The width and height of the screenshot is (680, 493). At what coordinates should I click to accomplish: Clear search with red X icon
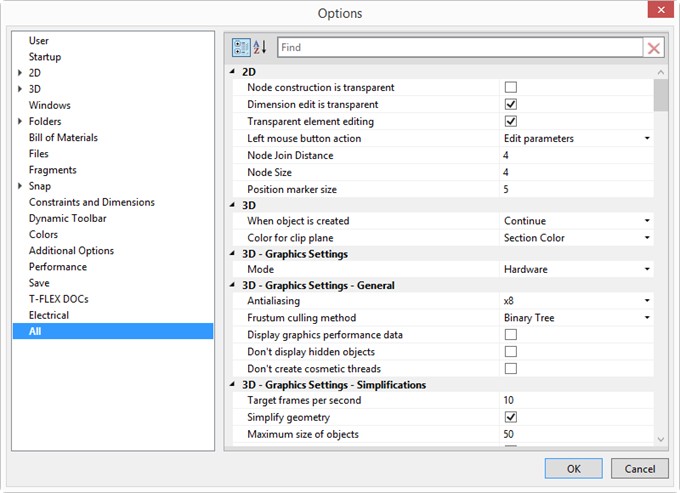[654, 47]
